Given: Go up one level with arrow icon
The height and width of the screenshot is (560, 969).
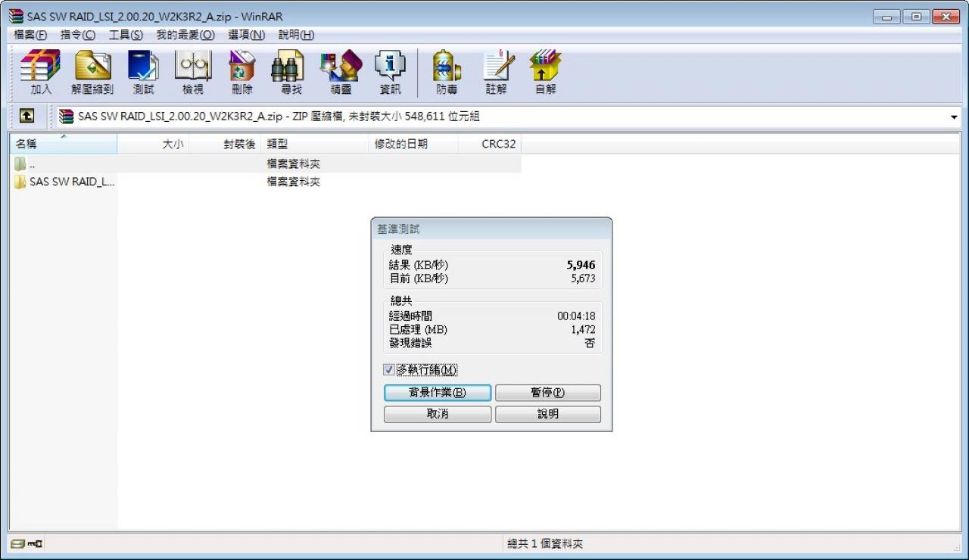Looking at the screenshot, I should [x=26, y=117].
